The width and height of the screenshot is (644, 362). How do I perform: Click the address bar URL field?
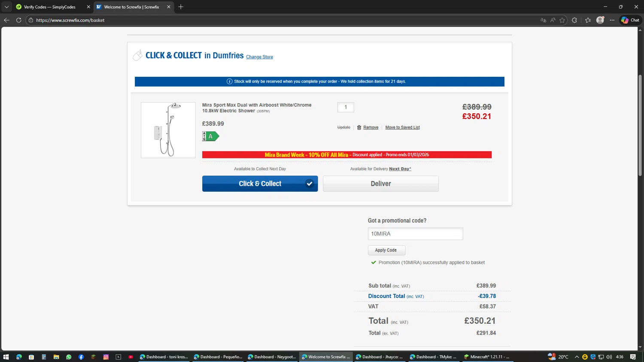283,20
